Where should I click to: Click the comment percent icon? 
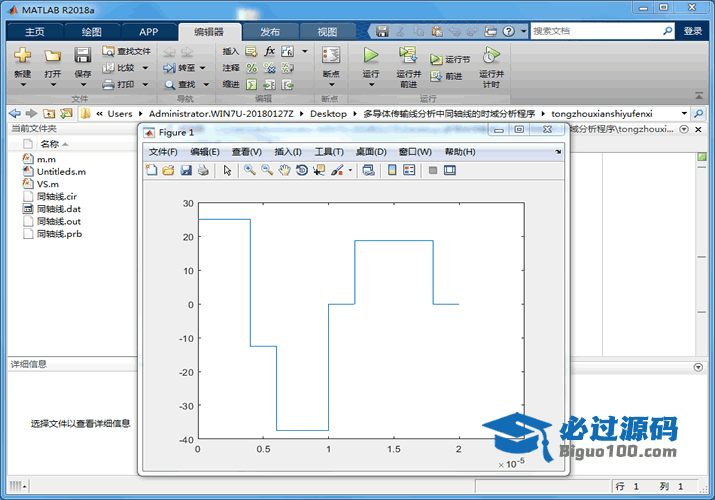[x=252, y=68]
